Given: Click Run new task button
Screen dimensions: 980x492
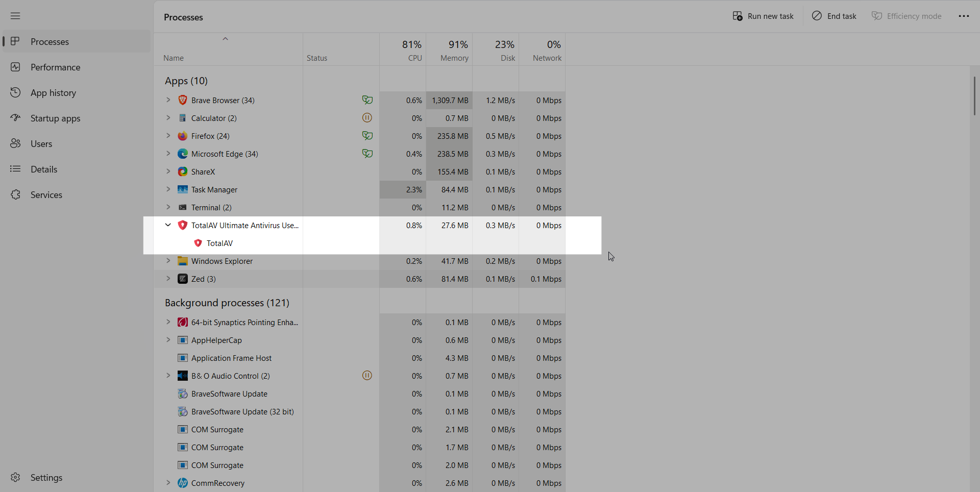Looking at the screenshot, I should (x=763, y=16).
